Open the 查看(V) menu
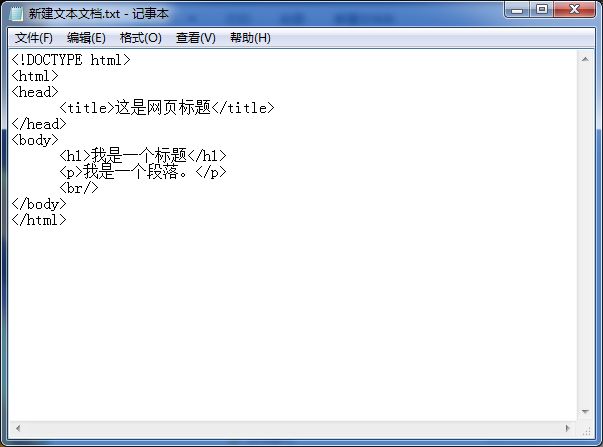Viewport: 603px width, 447px height. [195, 38]
